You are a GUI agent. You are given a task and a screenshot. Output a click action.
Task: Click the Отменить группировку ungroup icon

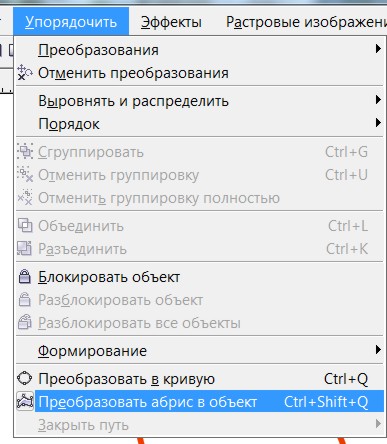[x=25, y=175]
